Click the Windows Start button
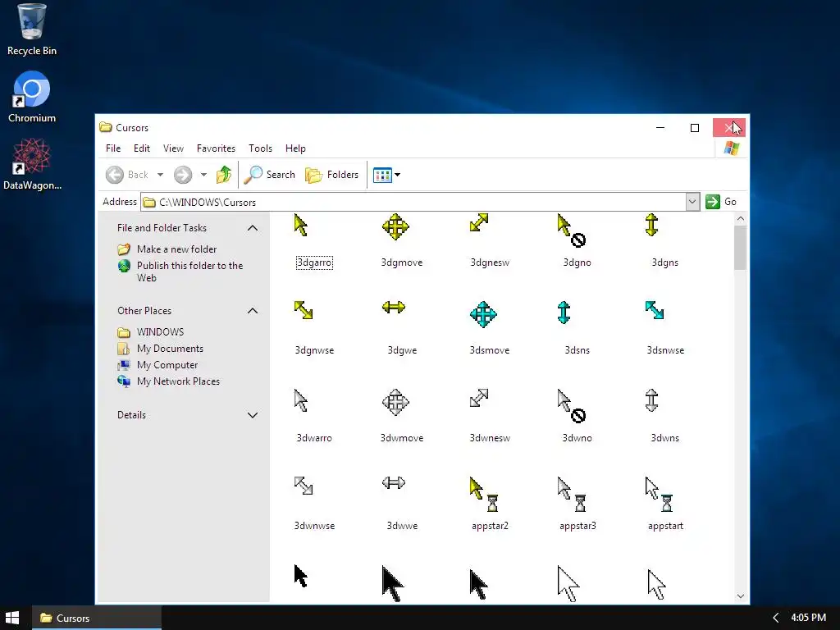840x630 pixels. click(12, 618)
